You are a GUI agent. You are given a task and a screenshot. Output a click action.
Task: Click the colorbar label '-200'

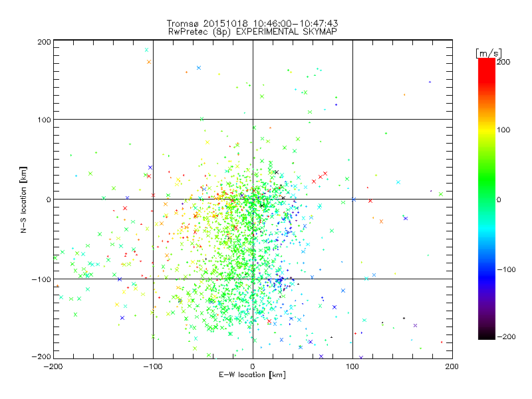pyautogui.click(x=506, y=336)
